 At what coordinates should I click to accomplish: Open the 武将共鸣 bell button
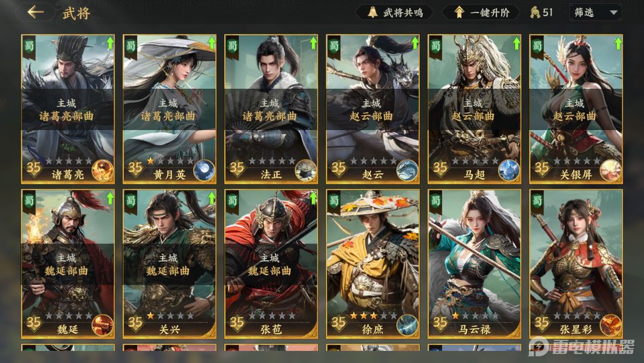tap(395, 13)
